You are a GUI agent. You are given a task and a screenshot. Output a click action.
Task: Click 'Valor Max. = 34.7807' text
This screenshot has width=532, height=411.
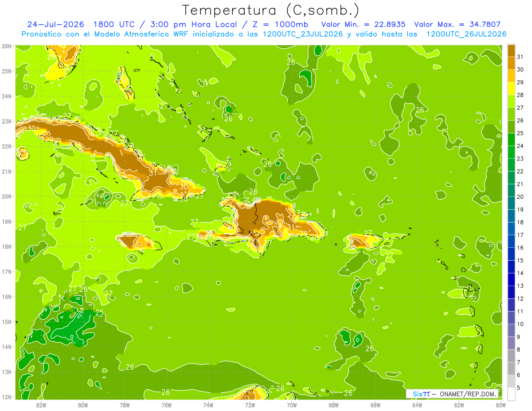457,24
